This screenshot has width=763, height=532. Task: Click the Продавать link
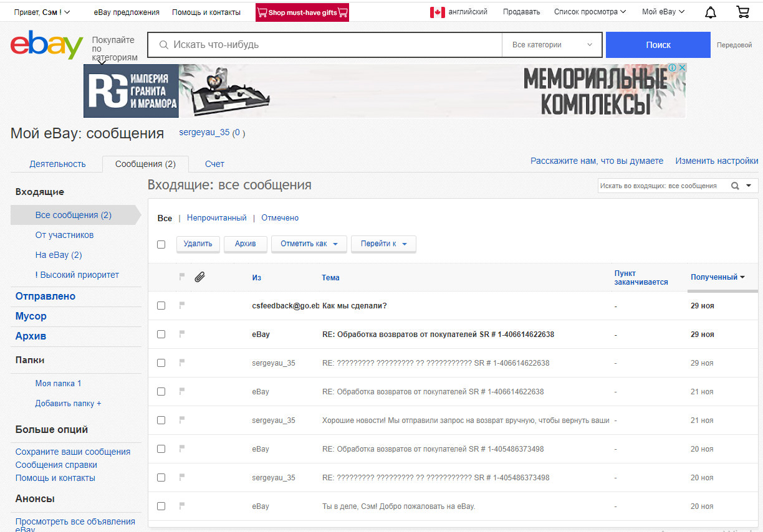(x=521, y=12)
